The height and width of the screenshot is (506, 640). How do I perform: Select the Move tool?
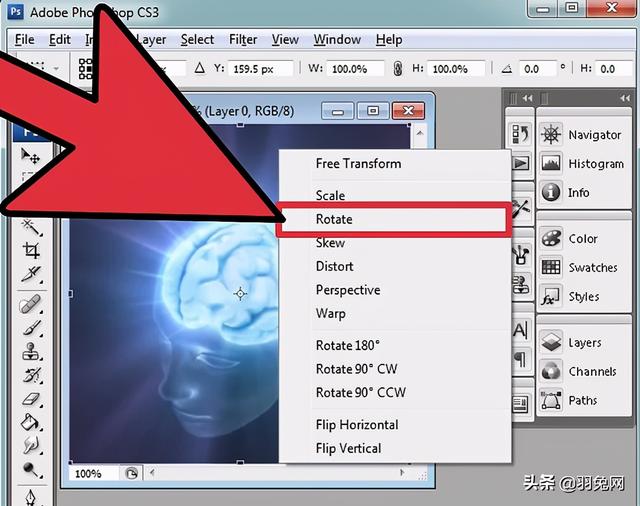coord(30,156)
